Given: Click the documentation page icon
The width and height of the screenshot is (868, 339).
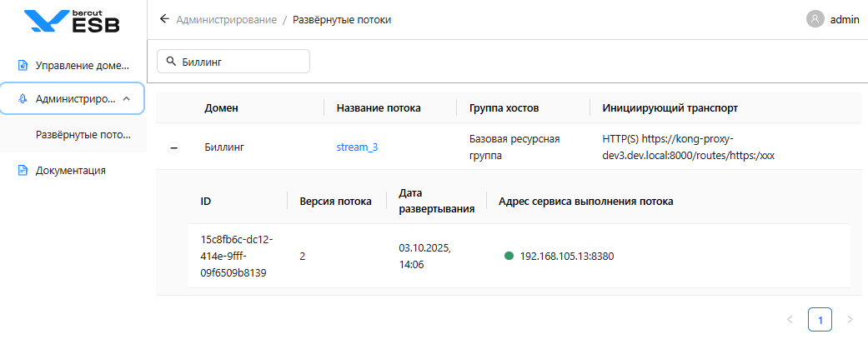Looking at the screenshot, I should pyautogui.click(x=23, y=171).
